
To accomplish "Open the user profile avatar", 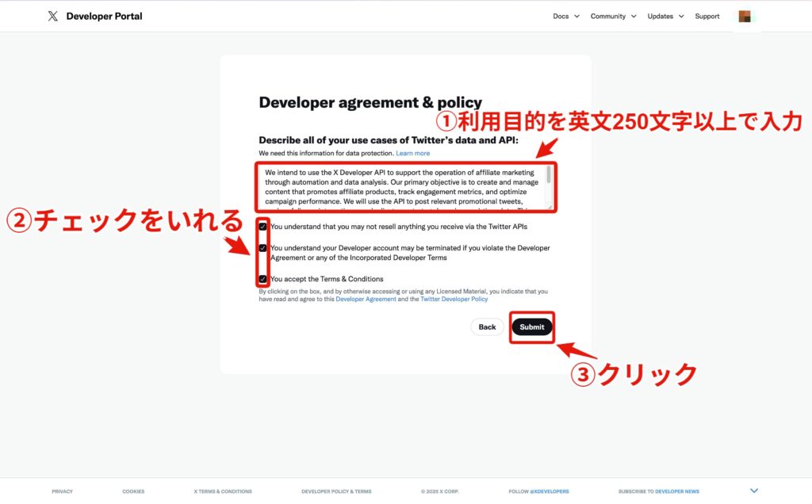I will [x=744, y=16].
